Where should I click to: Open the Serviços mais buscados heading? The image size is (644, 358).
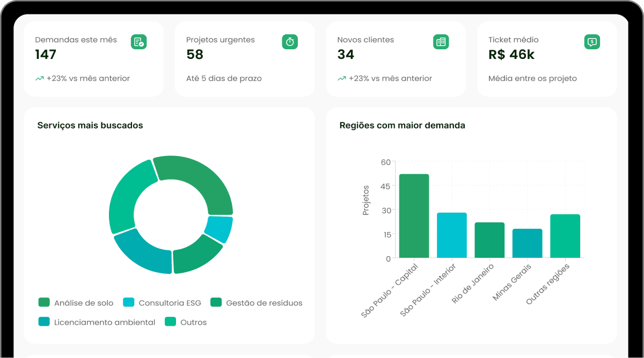90,125
